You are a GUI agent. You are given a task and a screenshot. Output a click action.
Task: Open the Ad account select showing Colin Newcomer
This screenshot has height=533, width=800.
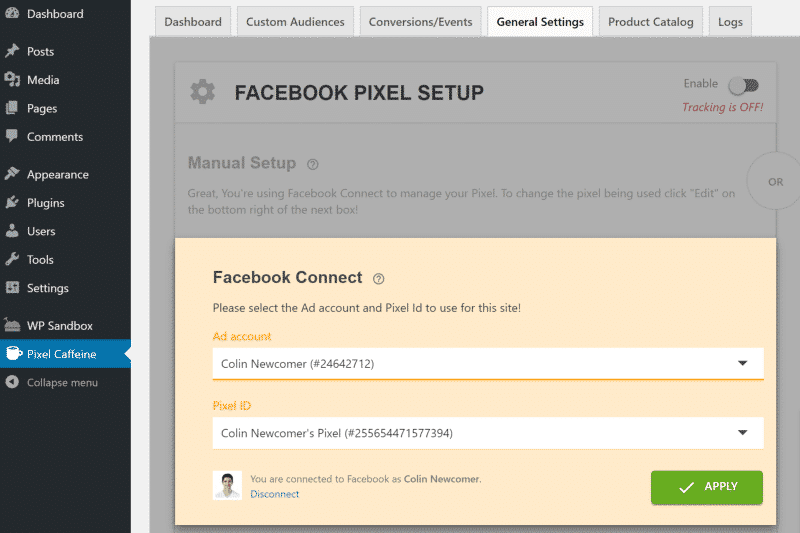[x=488, y=364]
